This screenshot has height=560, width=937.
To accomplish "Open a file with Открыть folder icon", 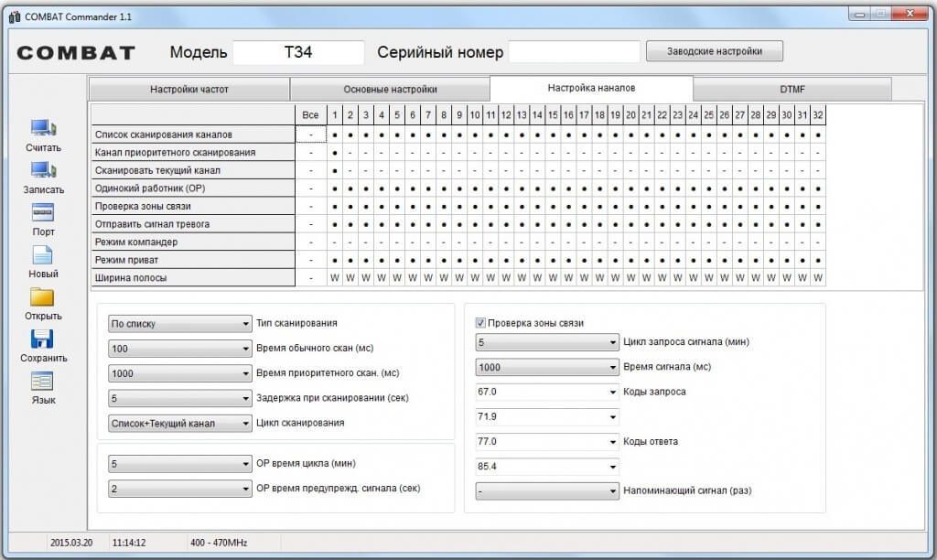I will tap(42, 296).
